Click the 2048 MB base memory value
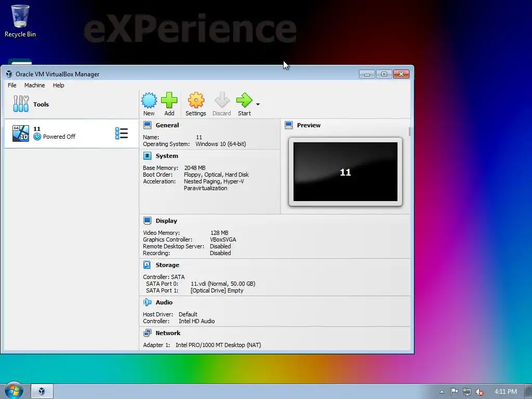 (x=195, y=168)
